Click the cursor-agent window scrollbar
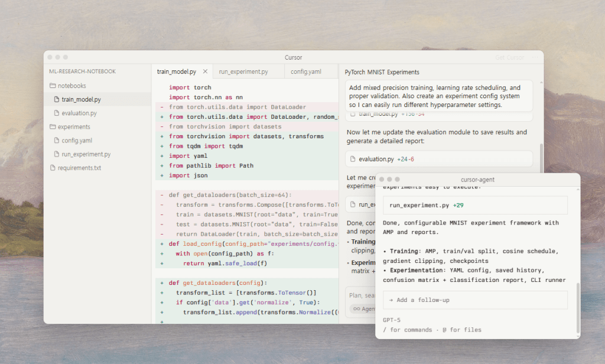 coord(577,307)
